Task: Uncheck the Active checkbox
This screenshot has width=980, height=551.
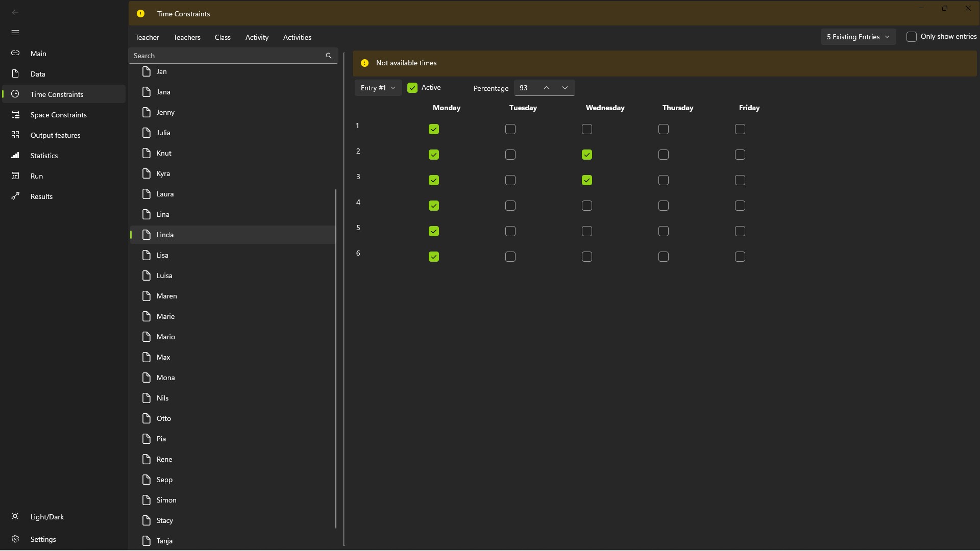Action: pyautogui.click(x=412, y=88)
